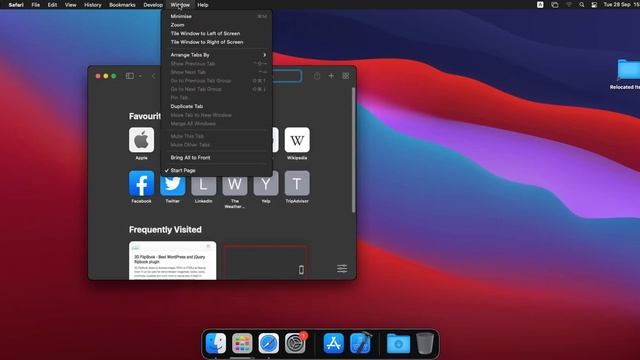This screenshot has width=640, height=360.
Task: Open the Help menu
Action: pyautogui.click(x=203, y=5)
